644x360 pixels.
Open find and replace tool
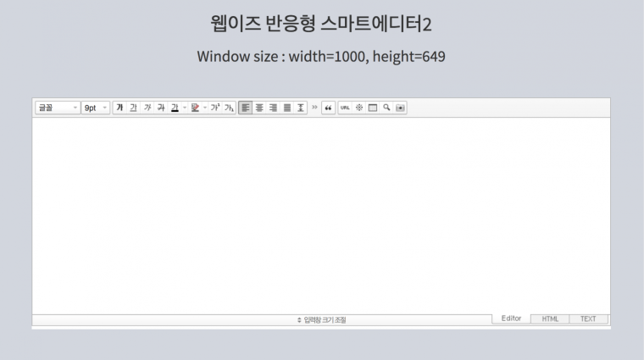(386, 108)
